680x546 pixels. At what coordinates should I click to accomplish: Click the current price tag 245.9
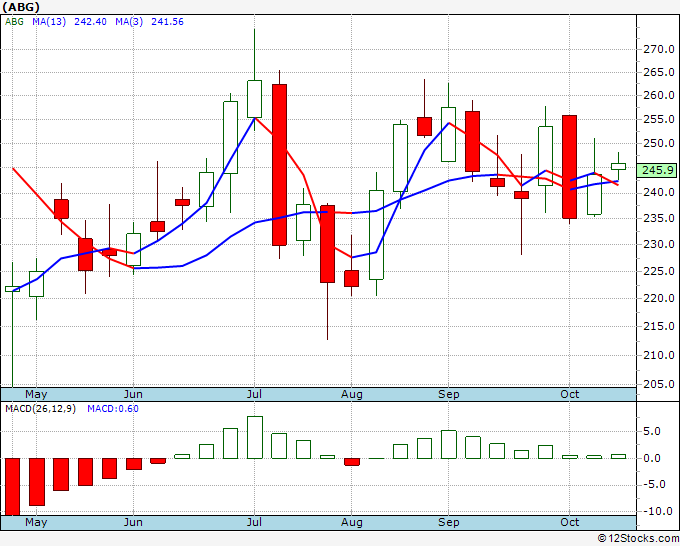(x=658, y=170)
